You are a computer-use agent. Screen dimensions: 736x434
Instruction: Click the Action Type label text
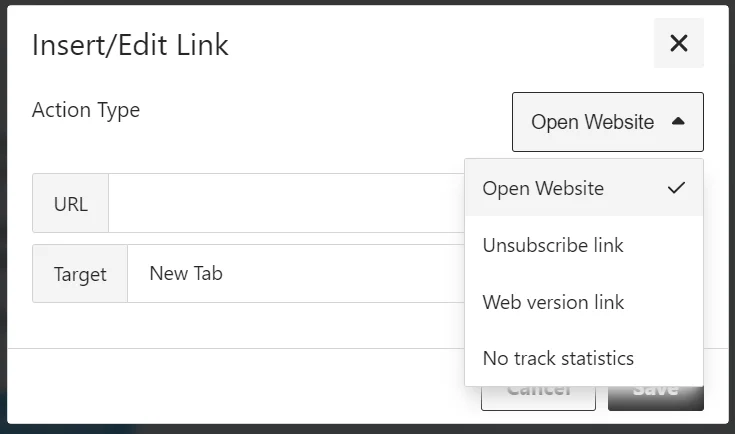click(86, 110)
